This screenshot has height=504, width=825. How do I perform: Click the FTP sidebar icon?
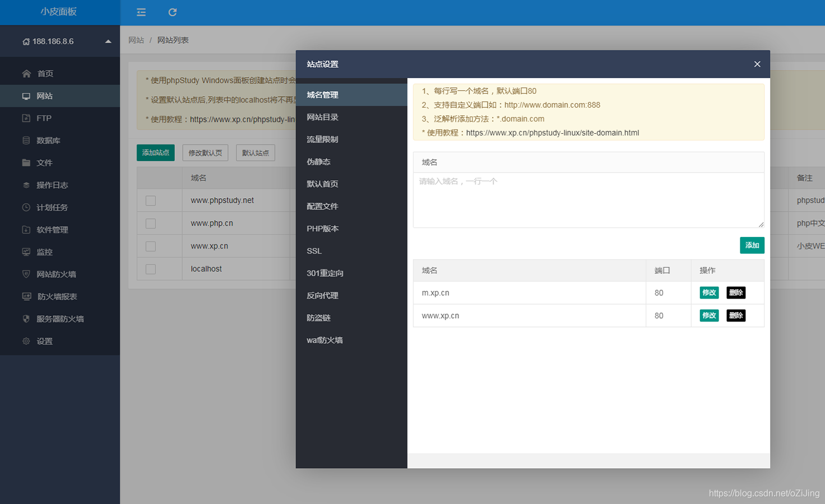click(26, 118)
